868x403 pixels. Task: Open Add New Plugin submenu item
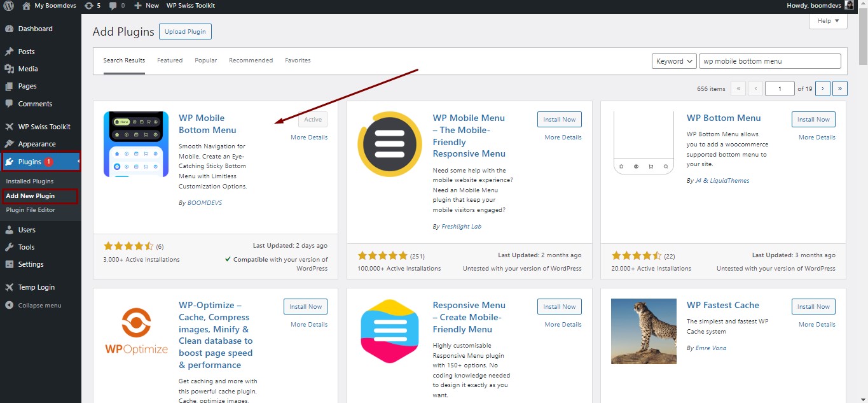[x=31, y=196]
